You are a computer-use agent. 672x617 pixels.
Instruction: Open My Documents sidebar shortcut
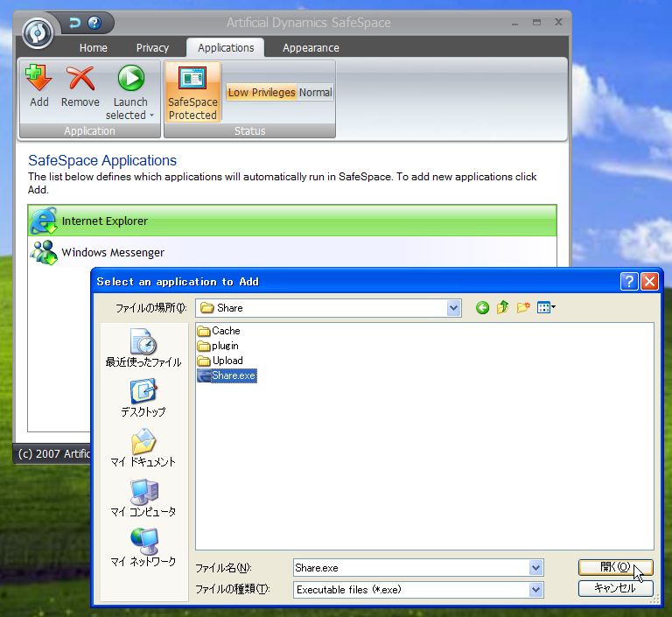[143, 447]
